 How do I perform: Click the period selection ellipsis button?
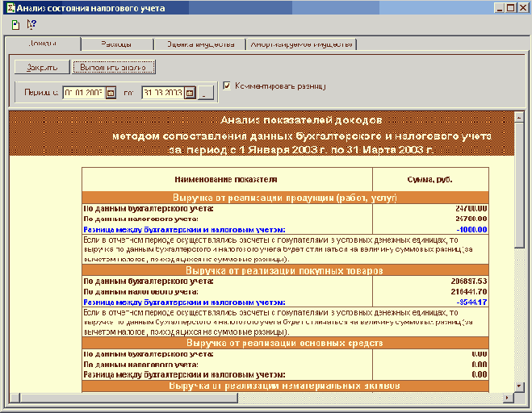pyautogui.click(x=205, y=93)
